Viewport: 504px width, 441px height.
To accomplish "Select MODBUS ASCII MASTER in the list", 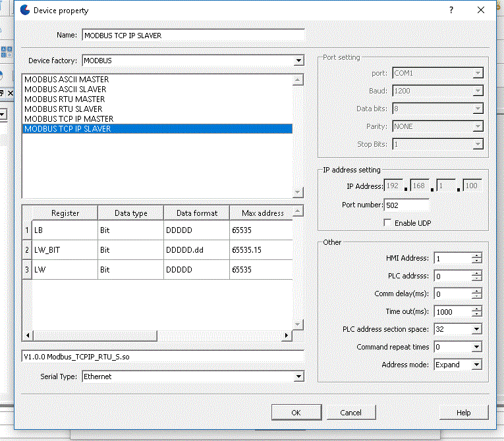I will pyautogui.click(x=157, y=80).
